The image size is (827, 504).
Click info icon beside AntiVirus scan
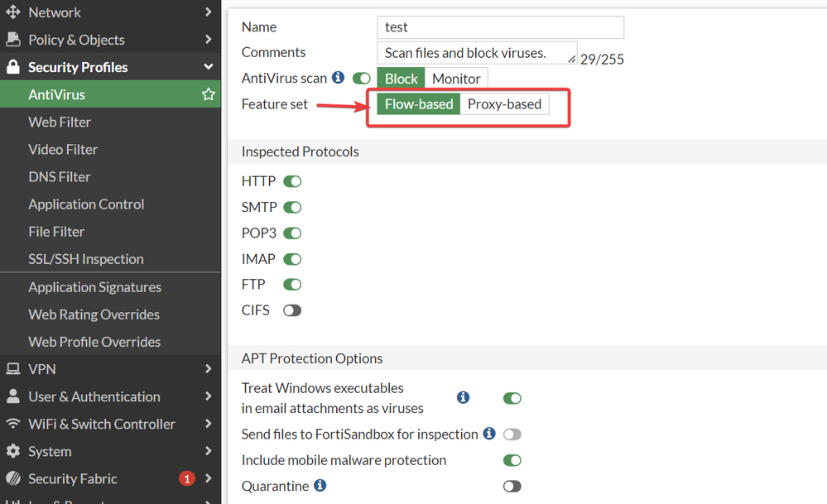click(338, 78)
